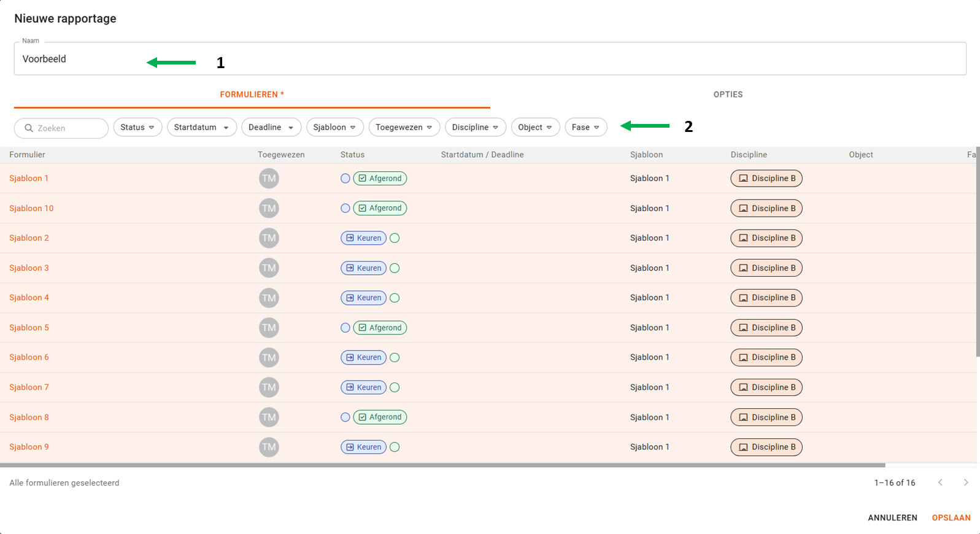
Task: Expand the Startdatum filter dropdown
Action: pos(201,127)
